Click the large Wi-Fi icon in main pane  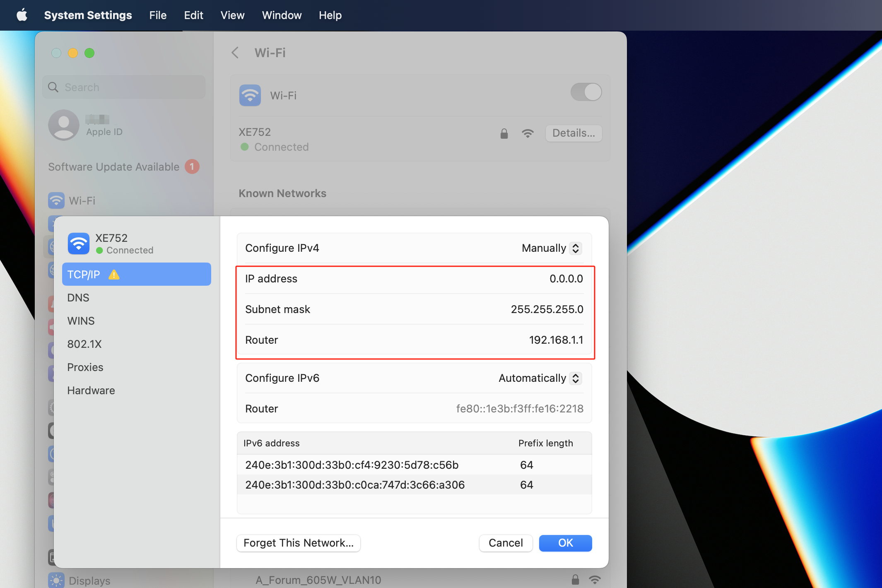250,95
